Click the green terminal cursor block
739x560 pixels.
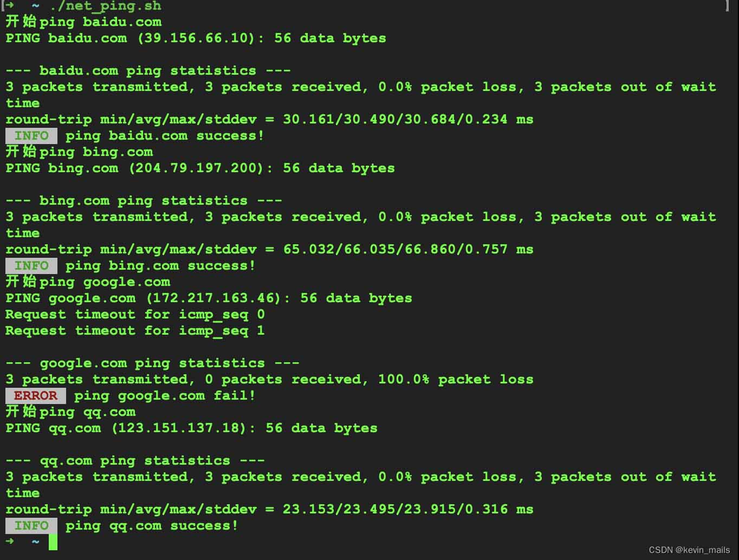tap(53, 542)
